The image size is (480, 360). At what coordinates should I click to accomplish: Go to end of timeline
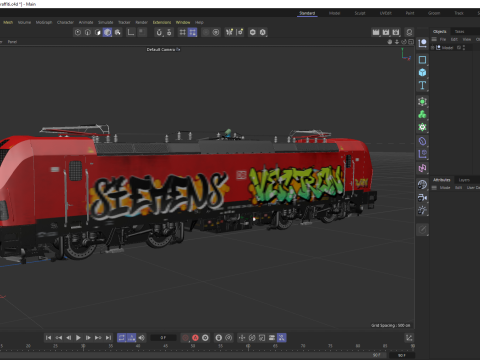pyautogui.click(x=108, y=338)
